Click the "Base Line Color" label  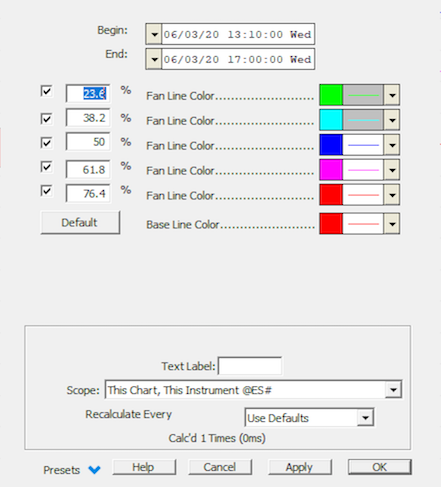click(x=183, y=225)
